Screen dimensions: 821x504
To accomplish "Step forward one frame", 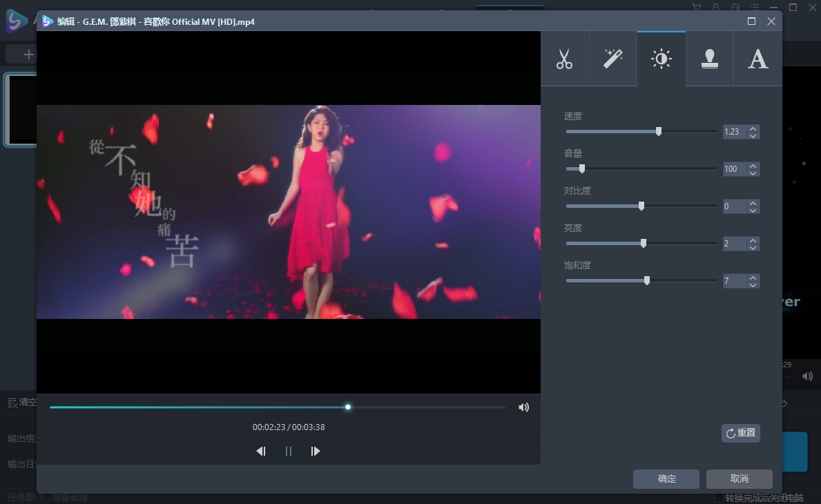I will [x=316, y=451].
